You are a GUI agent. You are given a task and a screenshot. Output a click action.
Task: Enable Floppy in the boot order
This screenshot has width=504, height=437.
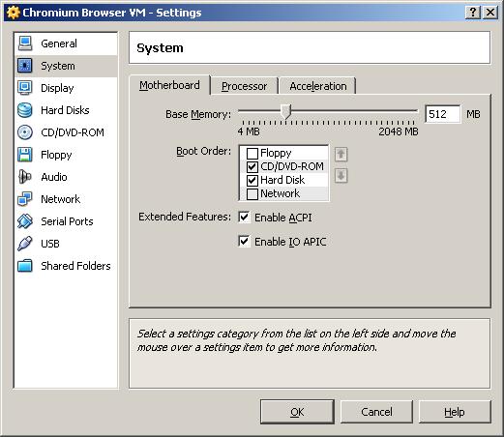[252, 153]
